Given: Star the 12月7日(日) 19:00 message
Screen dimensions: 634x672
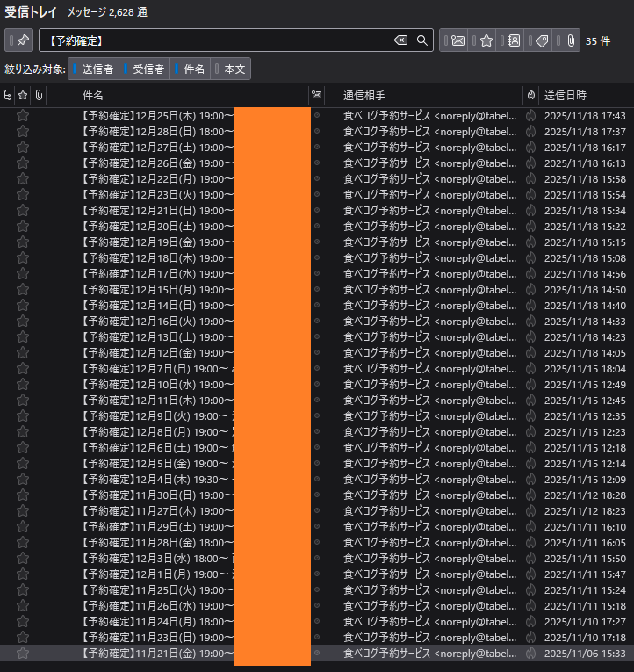Looking at the screenshot, I should [x=23, y=369].
